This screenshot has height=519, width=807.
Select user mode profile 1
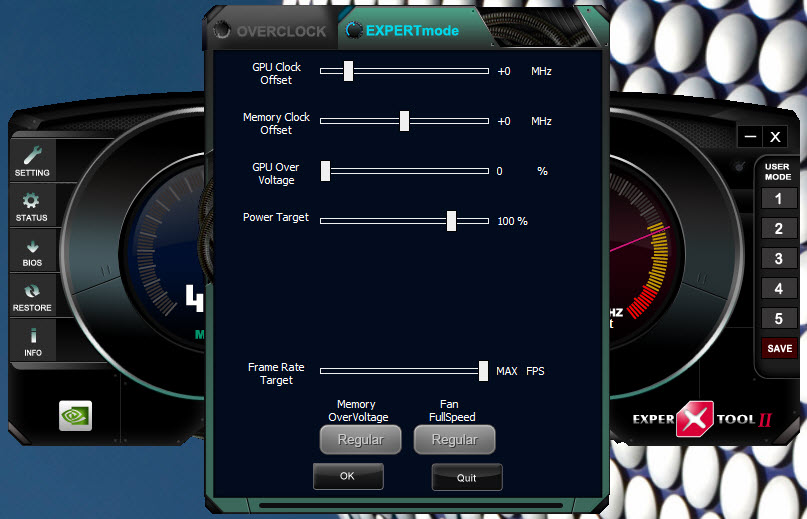(779, 199)
